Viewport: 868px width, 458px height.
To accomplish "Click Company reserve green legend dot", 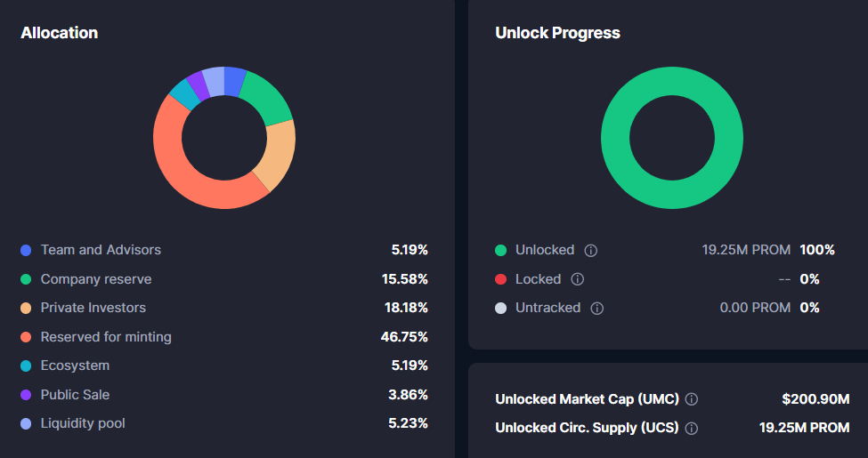I will point(26,279).
